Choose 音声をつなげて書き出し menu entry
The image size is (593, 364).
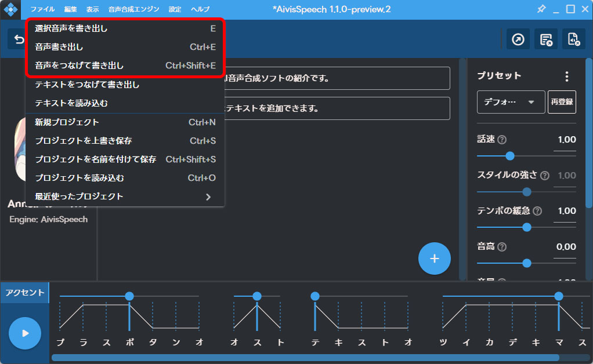125,65
